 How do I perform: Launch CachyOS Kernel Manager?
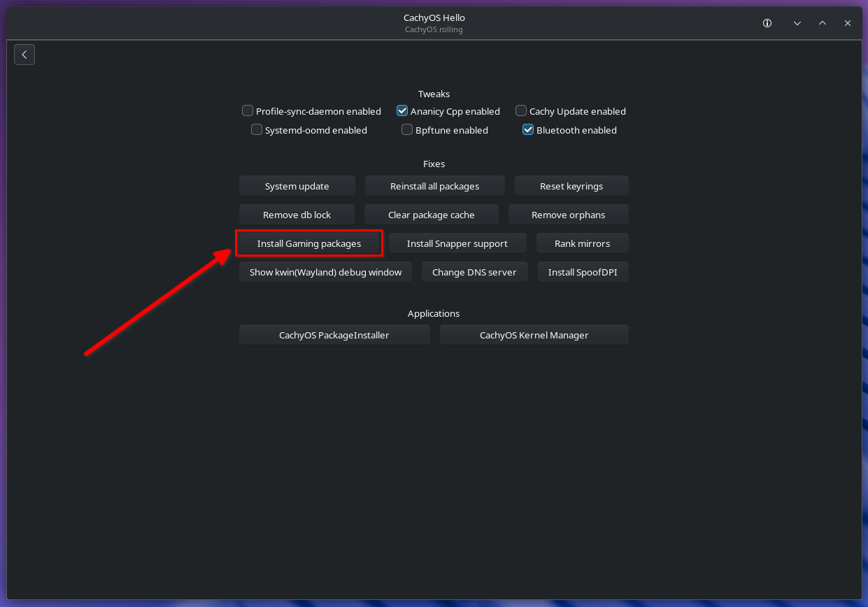pyautogui.click(x=534, y=335)
